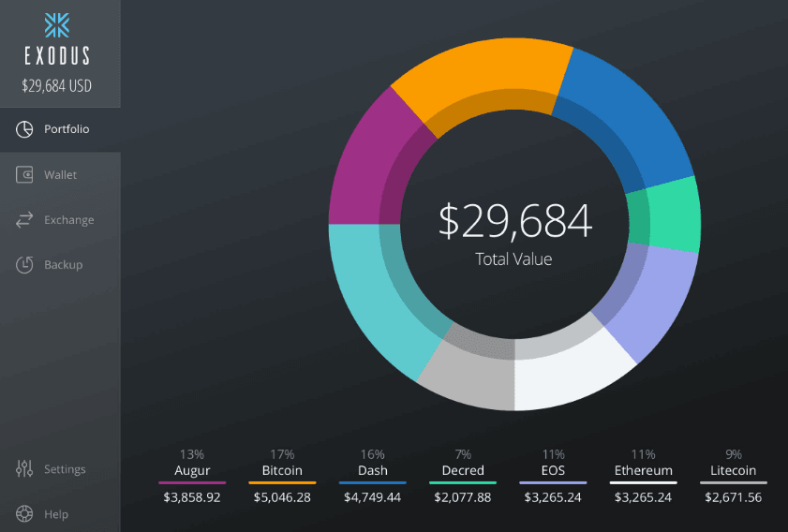The width and height of the screenshot is (788, 532).
Task: Click the Decred asset label
Action: click(x=463, y=471)
